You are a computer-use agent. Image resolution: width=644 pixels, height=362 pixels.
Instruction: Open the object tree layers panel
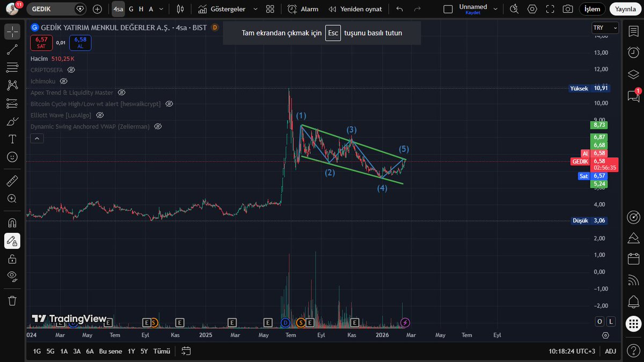point(633,74)
